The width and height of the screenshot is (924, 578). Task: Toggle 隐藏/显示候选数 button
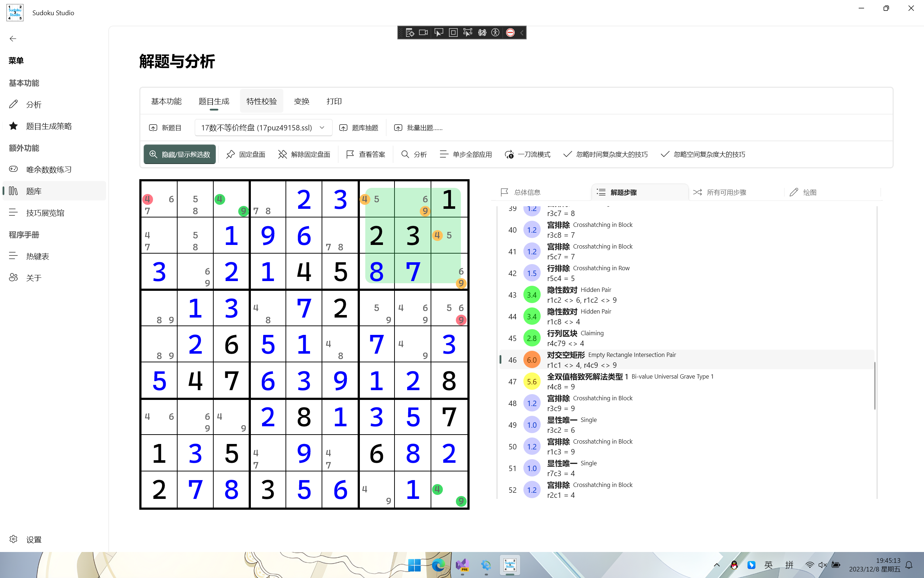click(x=180, y=155)
